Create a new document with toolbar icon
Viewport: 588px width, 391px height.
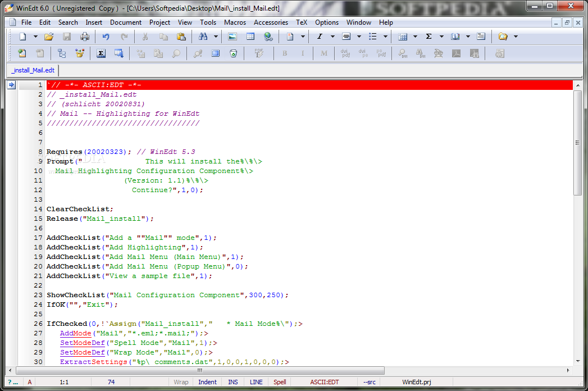tap(23, 37)
